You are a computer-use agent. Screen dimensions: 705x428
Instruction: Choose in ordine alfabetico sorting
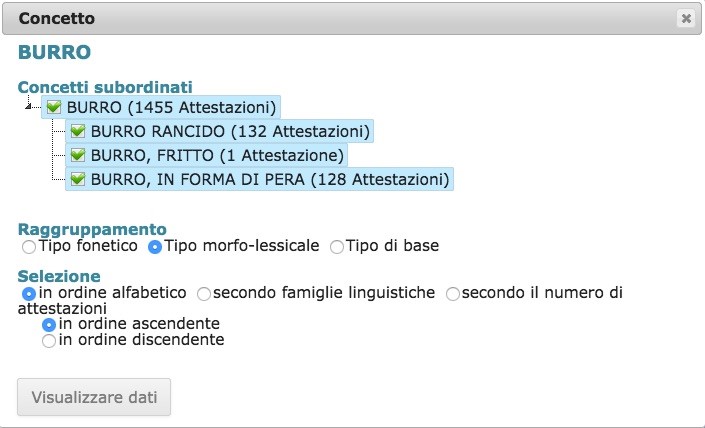(x=29, y=294)
